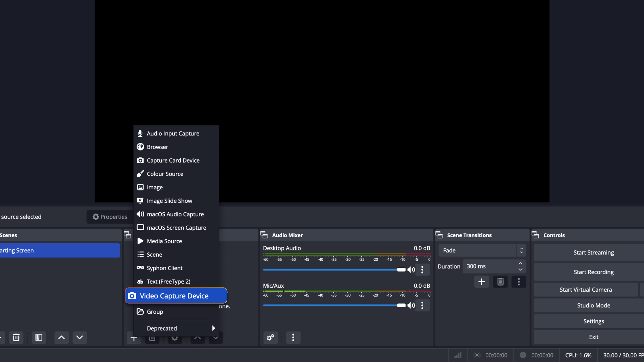This screenshot has width=644, height=362.
Task: Add a new source with the plus icon
Action: point(134,338)
